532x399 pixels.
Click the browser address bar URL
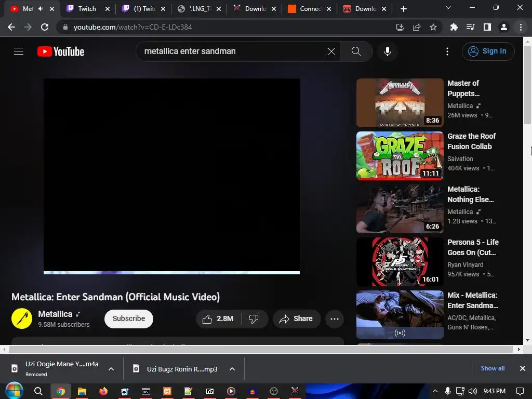[x=132, y=27]
